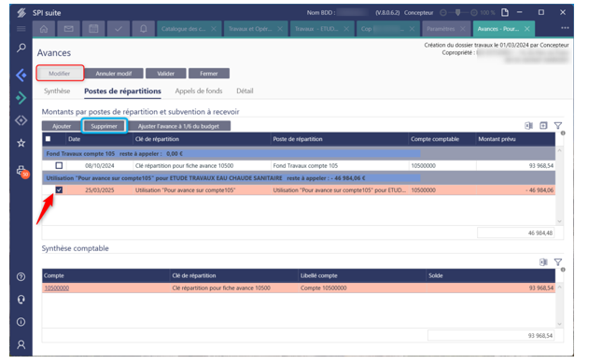Click the search magnifier icon in the sidebar

click(21, 48)
